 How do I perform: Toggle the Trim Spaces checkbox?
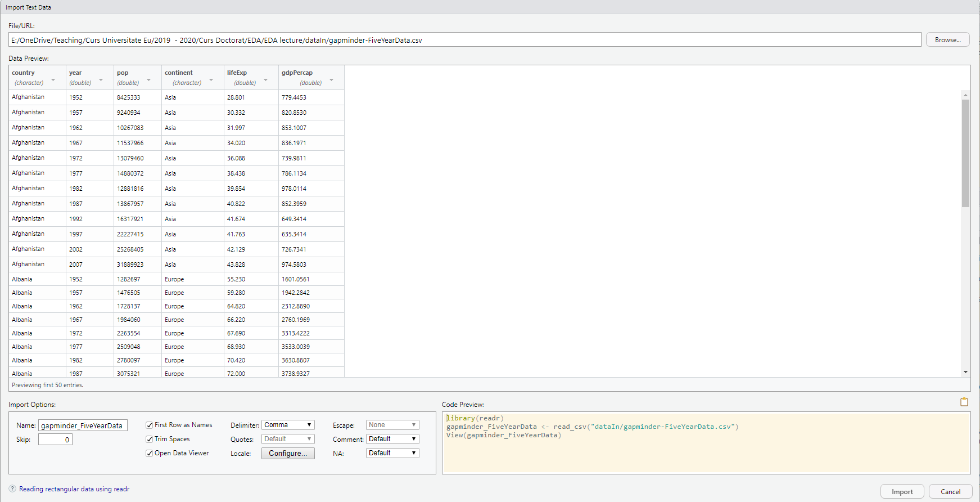pyautogui.click(x=150, y=440)
